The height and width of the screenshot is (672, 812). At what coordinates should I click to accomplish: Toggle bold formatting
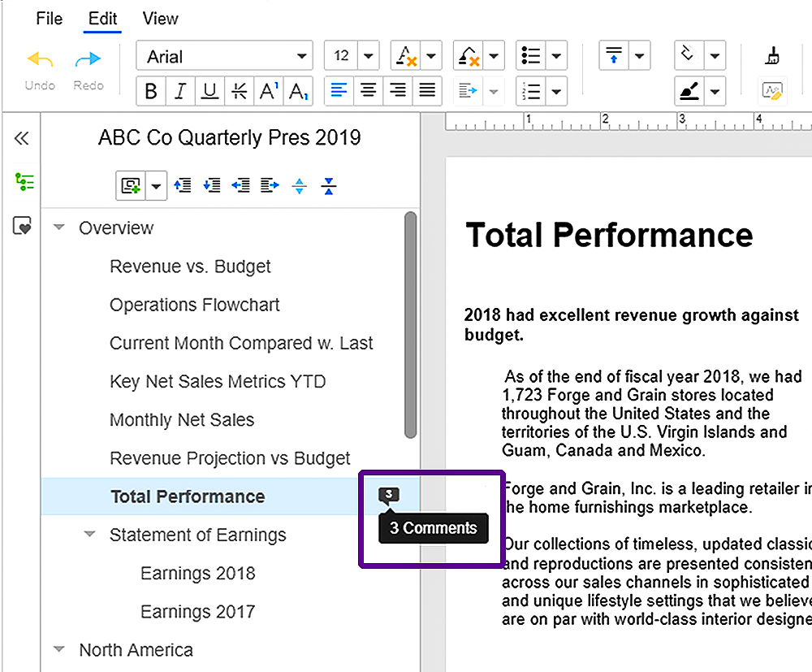coord(150,91)
